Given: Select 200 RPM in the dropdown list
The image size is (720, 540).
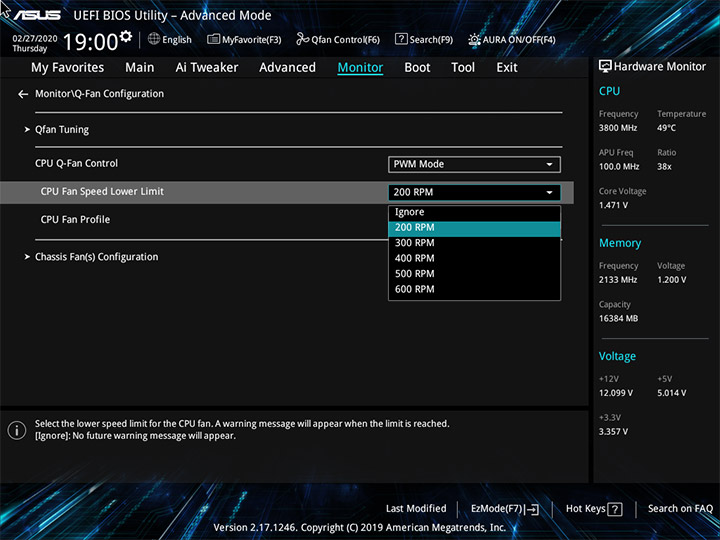Looking at the screenshot, I should 474,228.
